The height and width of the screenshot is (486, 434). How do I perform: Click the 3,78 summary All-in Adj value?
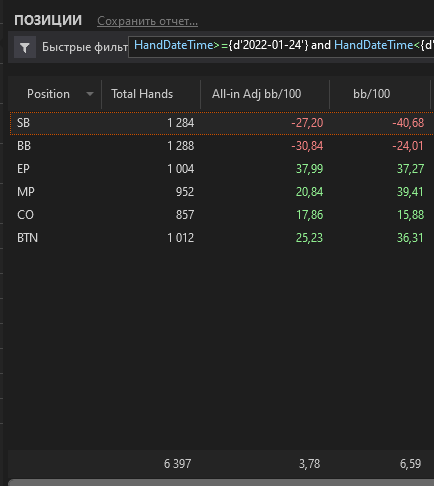tap(309, 464)
